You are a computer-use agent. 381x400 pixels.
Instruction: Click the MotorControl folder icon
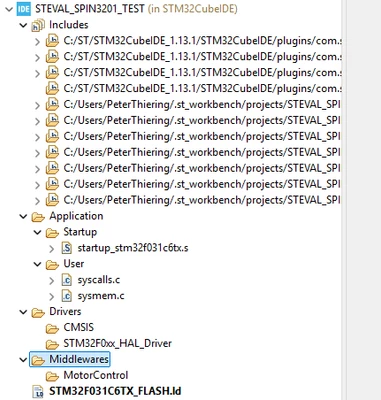[52, 376]
